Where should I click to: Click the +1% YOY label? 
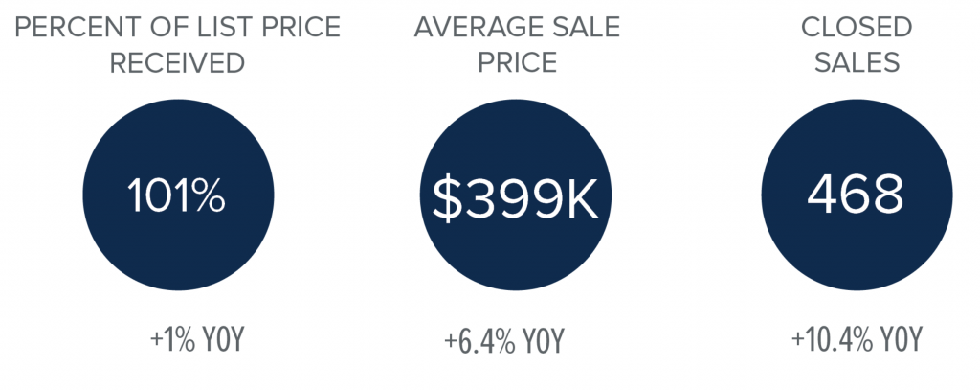click(x=196, y=339)
